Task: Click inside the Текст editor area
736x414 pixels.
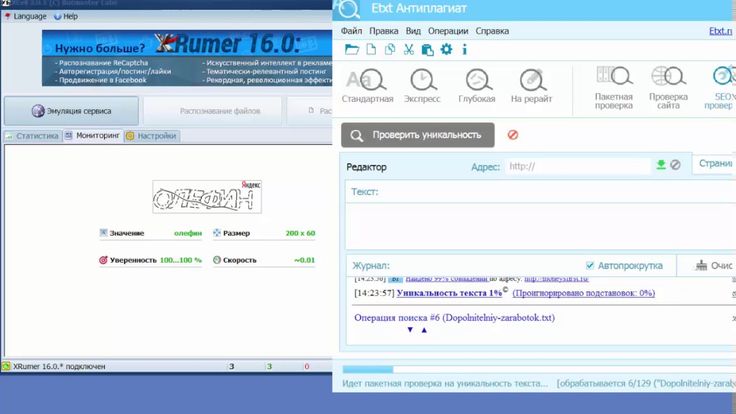Action: point(541,224)
